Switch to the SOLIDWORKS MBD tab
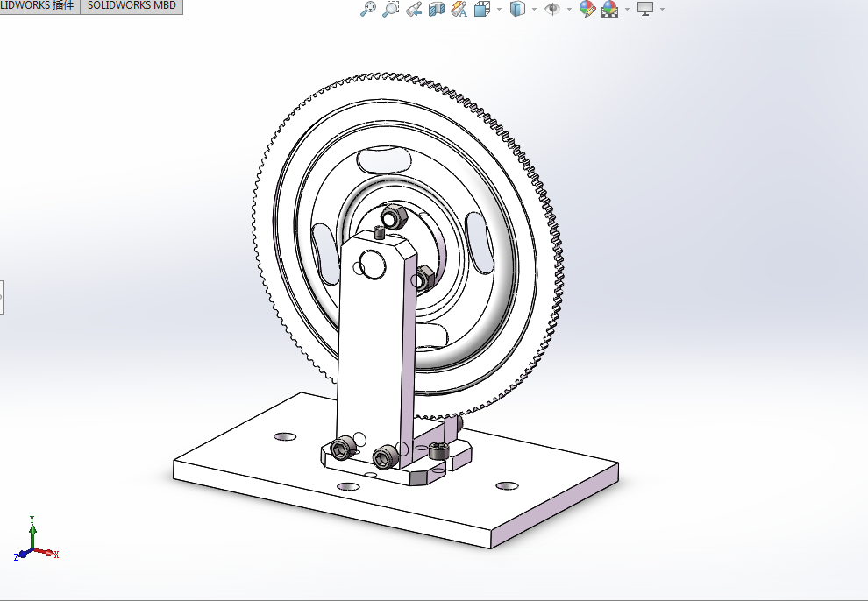The height and width of the screenshot is (601, 868). pyautogui.click(x=132, y=6)
